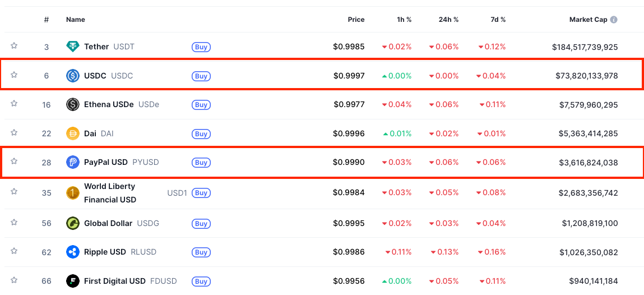Image resolution: width=644 pixels, height=295 pixels.
Task: Click the Global Dollar logo icon
Action: coord(73,223)
